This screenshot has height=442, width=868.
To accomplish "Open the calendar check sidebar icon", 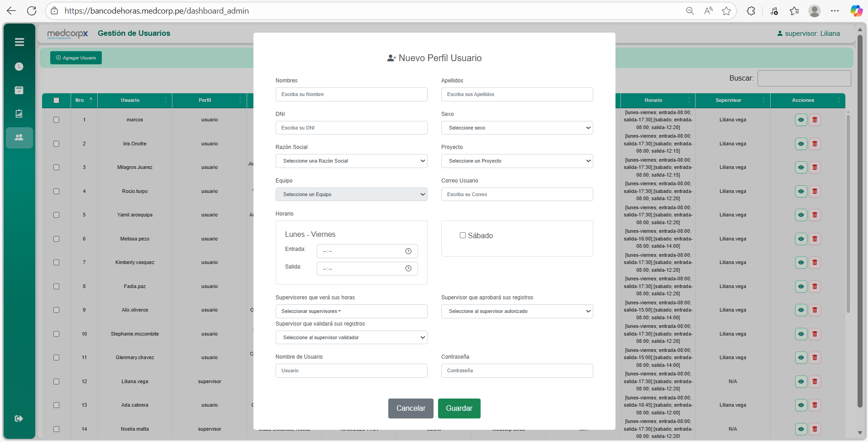I will point(19,90).
